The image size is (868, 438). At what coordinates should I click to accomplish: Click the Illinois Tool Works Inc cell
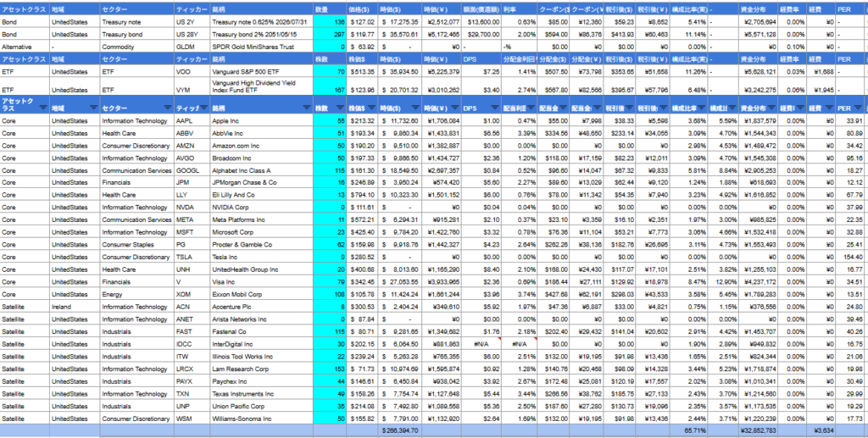click(x=261, y=357)
